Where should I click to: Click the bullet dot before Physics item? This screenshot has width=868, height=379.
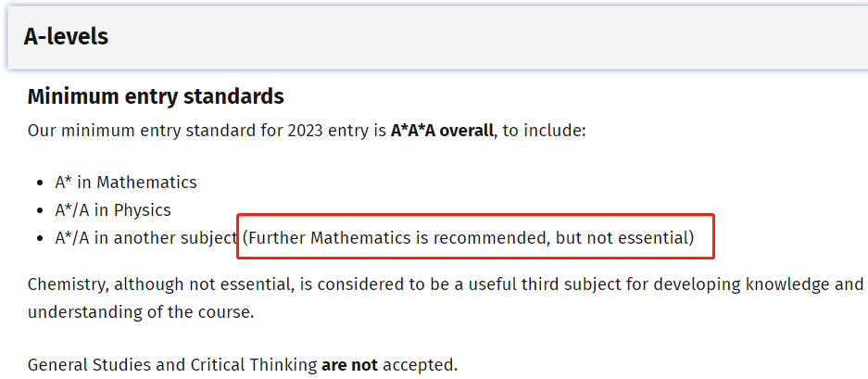[39, 211]
